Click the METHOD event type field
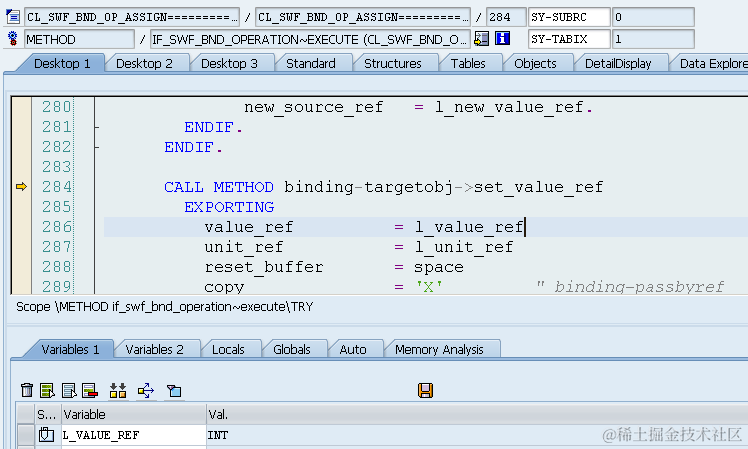This screenshot has height=449, width=748. click(79, 39)
